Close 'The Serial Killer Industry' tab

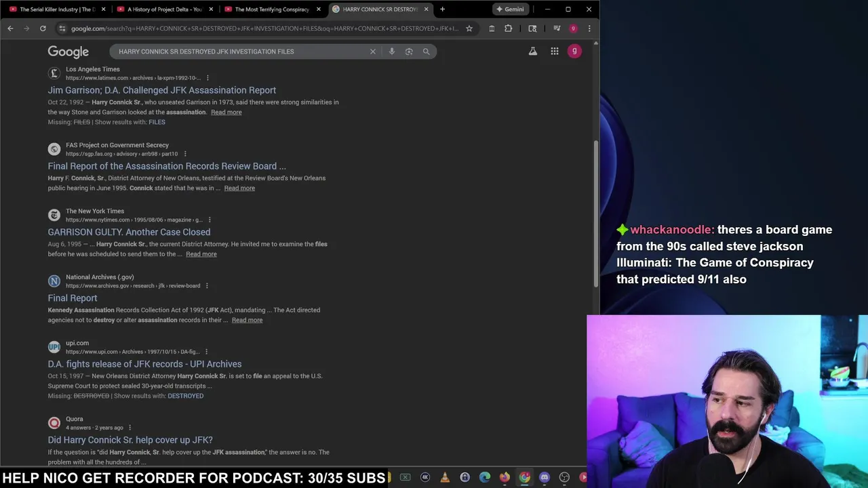[103, 9]
